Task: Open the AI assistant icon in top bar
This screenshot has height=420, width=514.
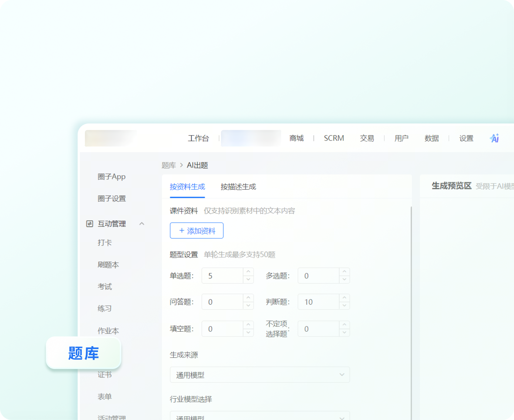Action: click(x=494, y=138)
